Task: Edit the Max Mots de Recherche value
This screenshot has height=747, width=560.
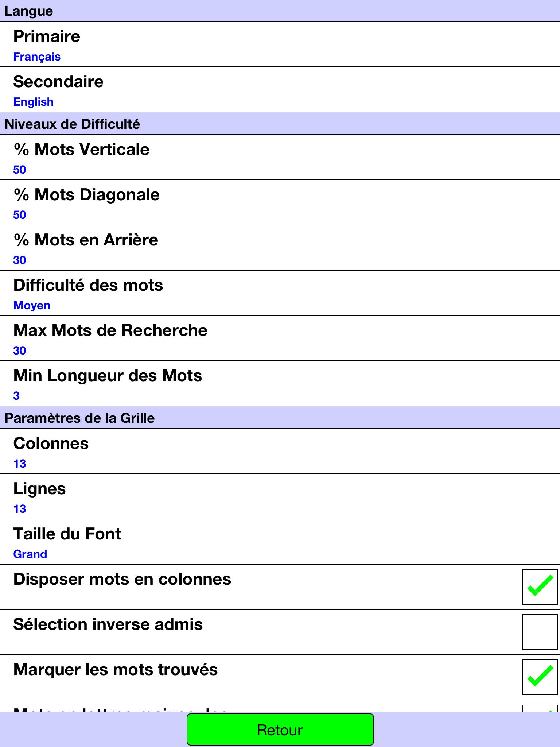Action: [280, 338]
